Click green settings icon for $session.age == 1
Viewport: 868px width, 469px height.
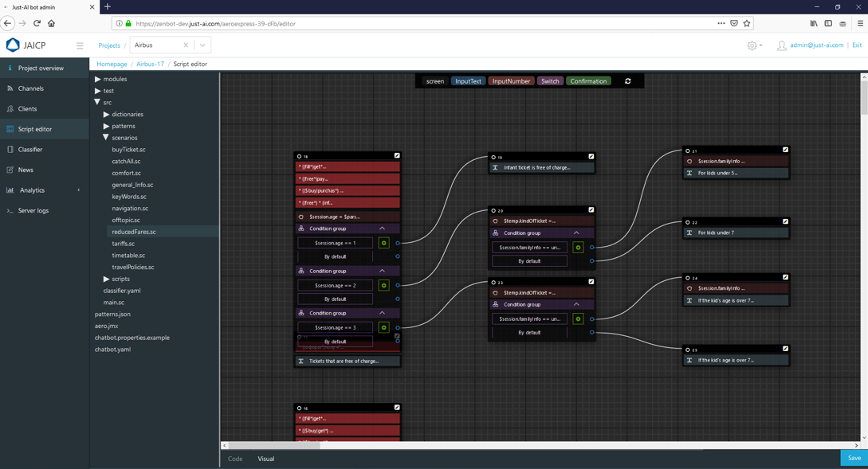coord(383,243)
